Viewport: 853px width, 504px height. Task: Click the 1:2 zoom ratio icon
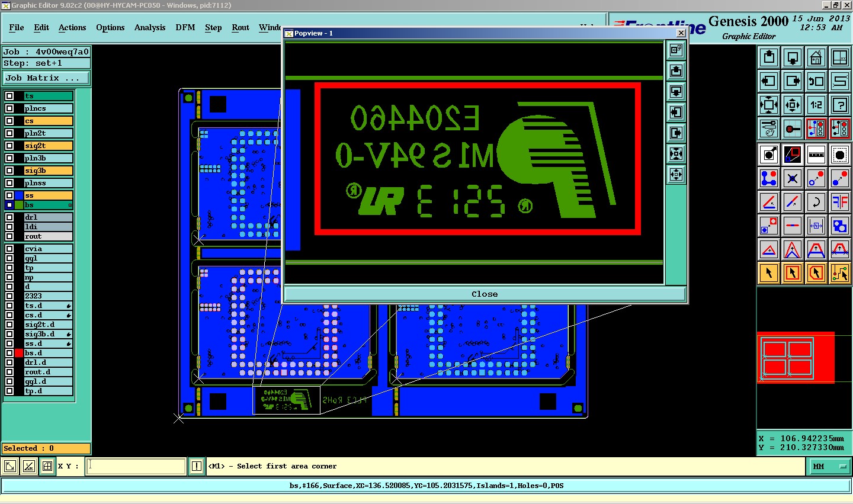(x=816, y=105)
